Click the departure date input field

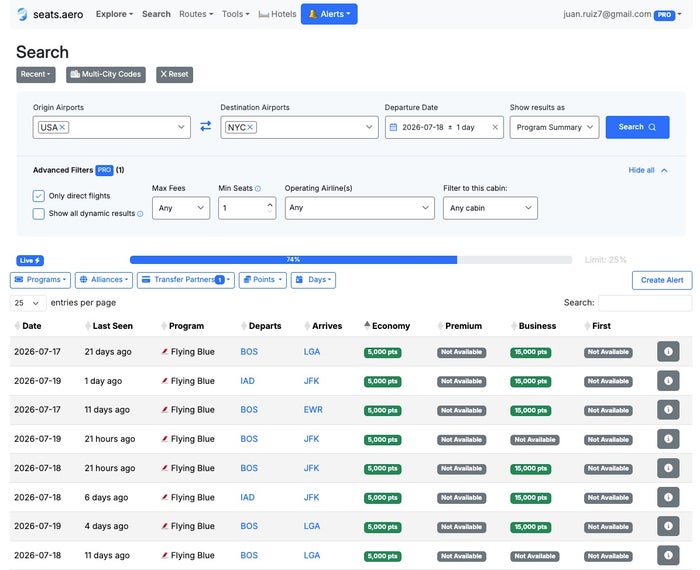[444, 127]
